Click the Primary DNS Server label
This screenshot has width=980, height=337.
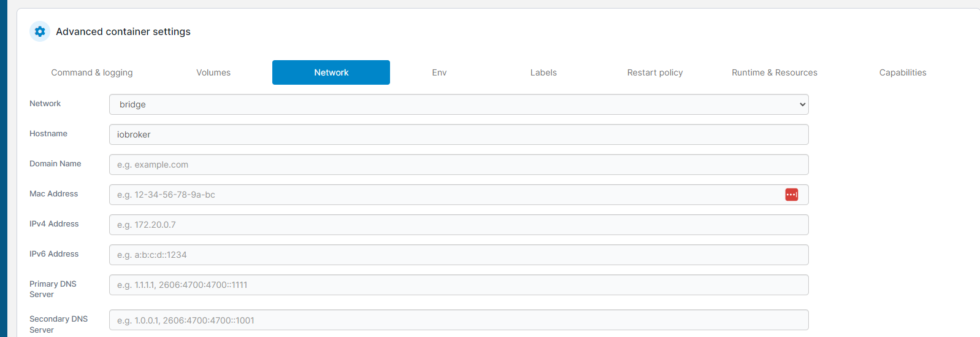[53, 289]
